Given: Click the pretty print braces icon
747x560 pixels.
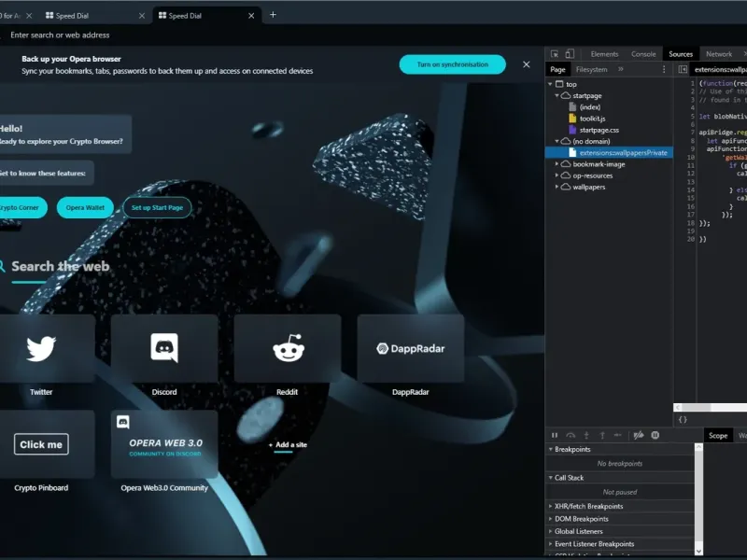Looking at the screenshot, I should point(683,419).
